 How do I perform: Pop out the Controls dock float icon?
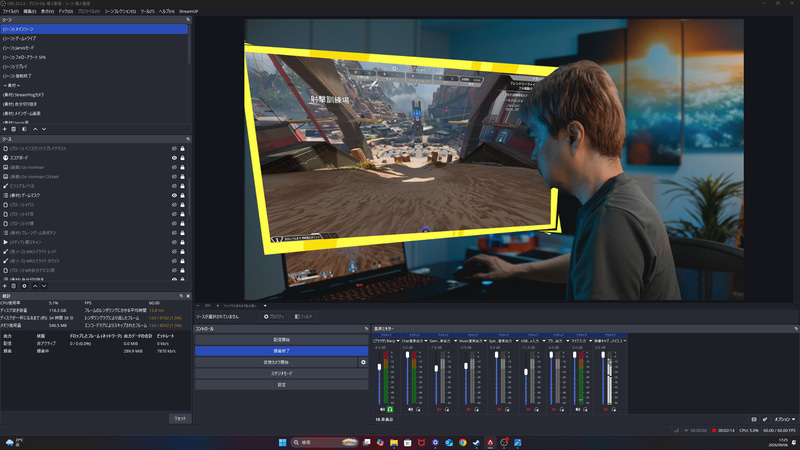pyautogui.click(x=366, y=329)
